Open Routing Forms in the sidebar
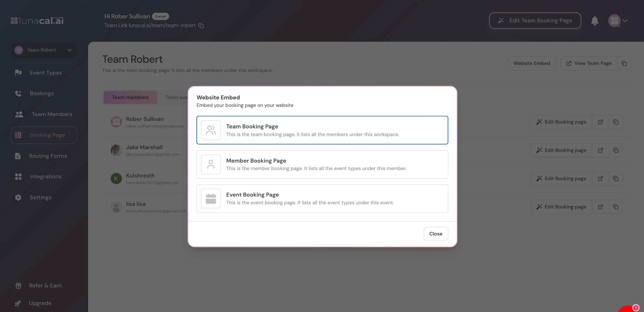Image resolution: width=644 pixels, height=312 pixels. pyautogui.click(x=47, y=156)
